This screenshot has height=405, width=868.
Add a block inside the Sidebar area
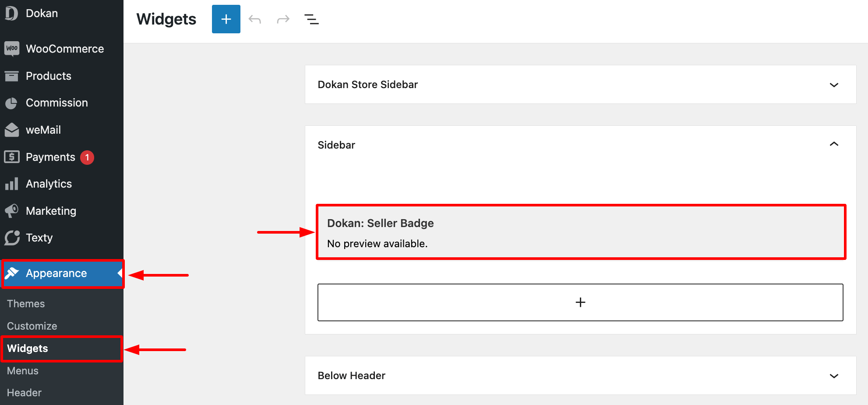pyautogui.click(x=580, y=302)
